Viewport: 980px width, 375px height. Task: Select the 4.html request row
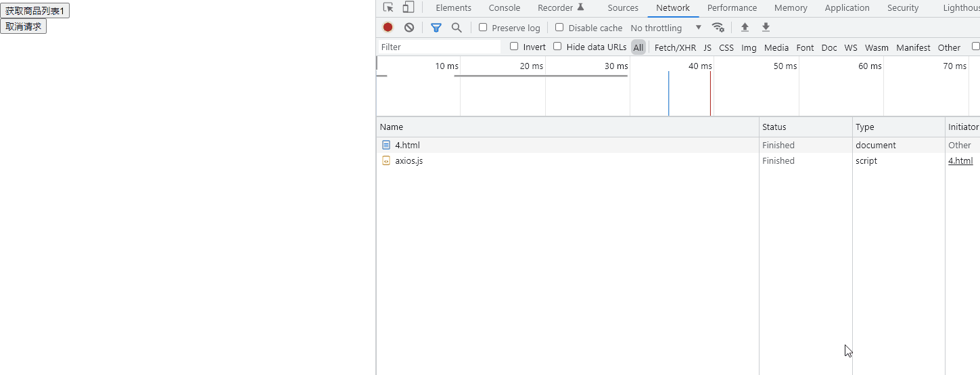[678, 145]
